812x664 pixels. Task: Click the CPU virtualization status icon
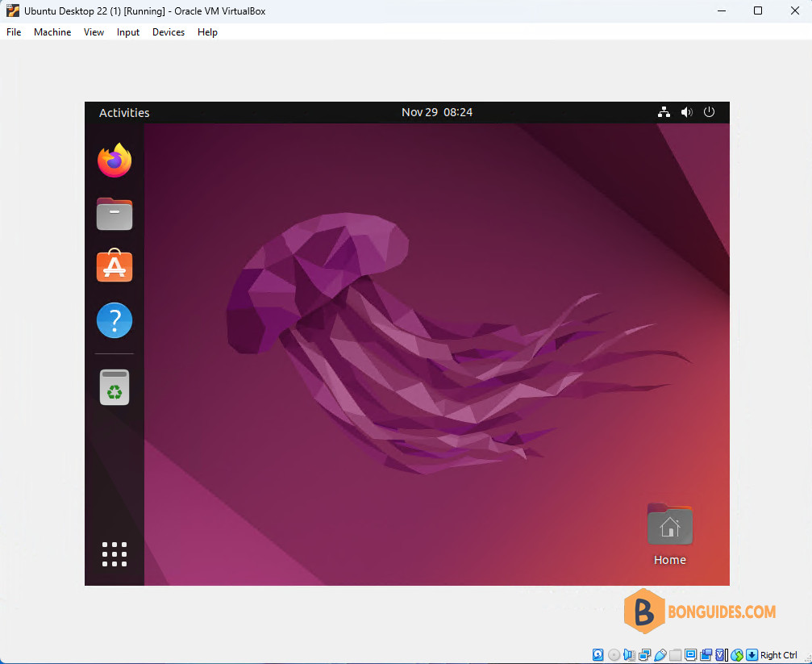point(722,654)
